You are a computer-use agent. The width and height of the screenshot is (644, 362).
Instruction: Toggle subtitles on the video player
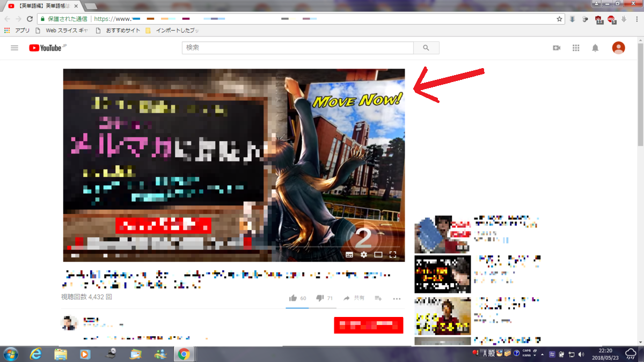click(x=349, y=254)
